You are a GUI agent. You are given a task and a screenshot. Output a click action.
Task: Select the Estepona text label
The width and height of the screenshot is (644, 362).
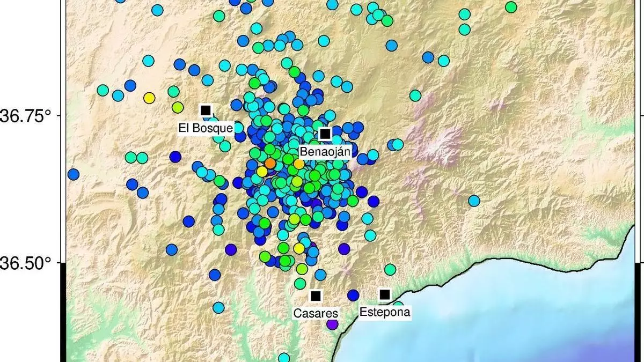(385, 312)
